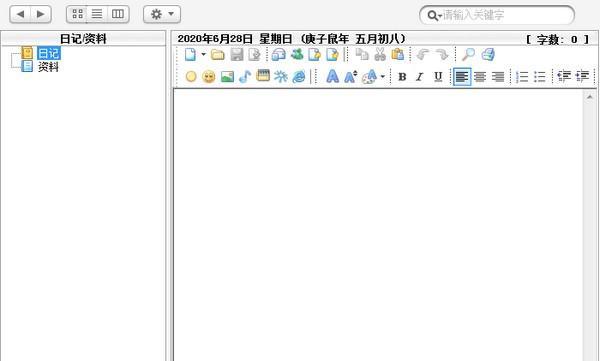Toggle italic formatting (I)
Viewport: 600px width, 361px height.
tap(420, 77)
